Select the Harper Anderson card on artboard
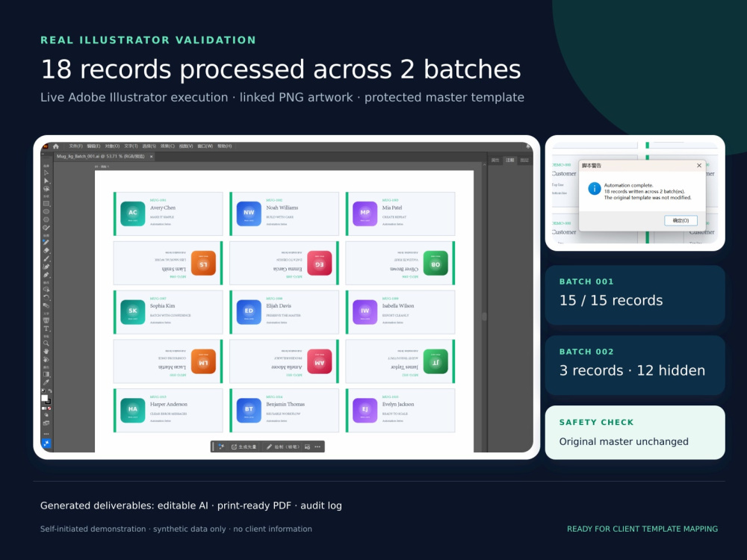 (x=168, y=411)
